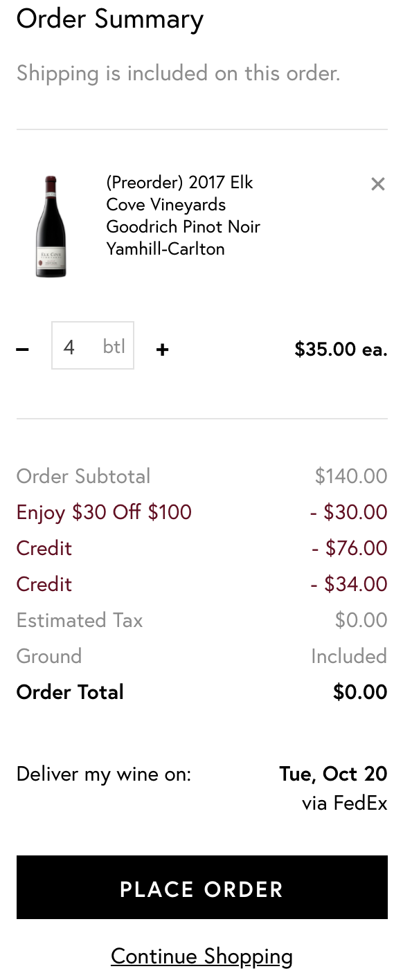Screen dimensions: 403x980
Task: Click the plus icon to increase bottle quantity
Action: pyautogui.click(x=161, y=350)
